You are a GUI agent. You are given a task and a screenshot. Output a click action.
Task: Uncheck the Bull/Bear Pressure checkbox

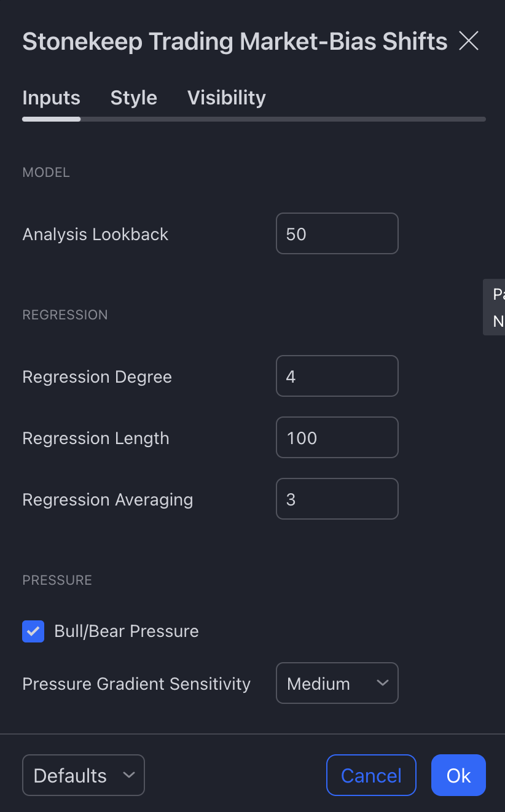tap(33, 631)
